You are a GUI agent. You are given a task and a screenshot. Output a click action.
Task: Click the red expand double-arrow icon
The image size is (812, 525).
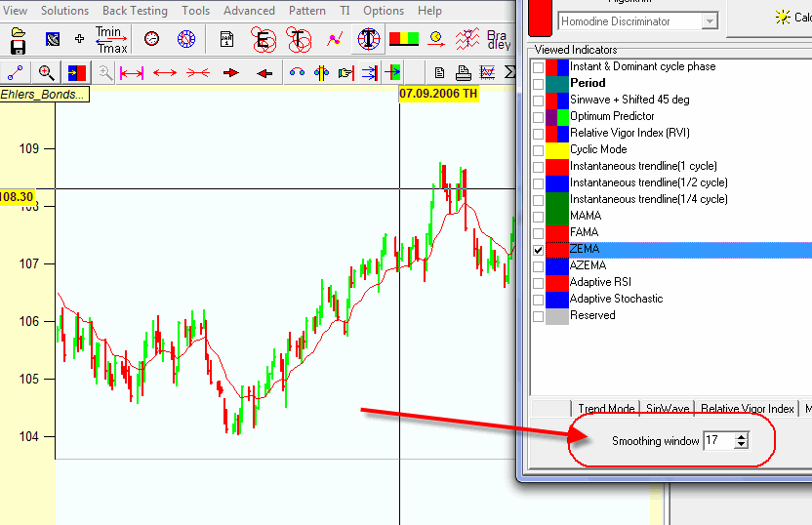click(x=165, y=73)
